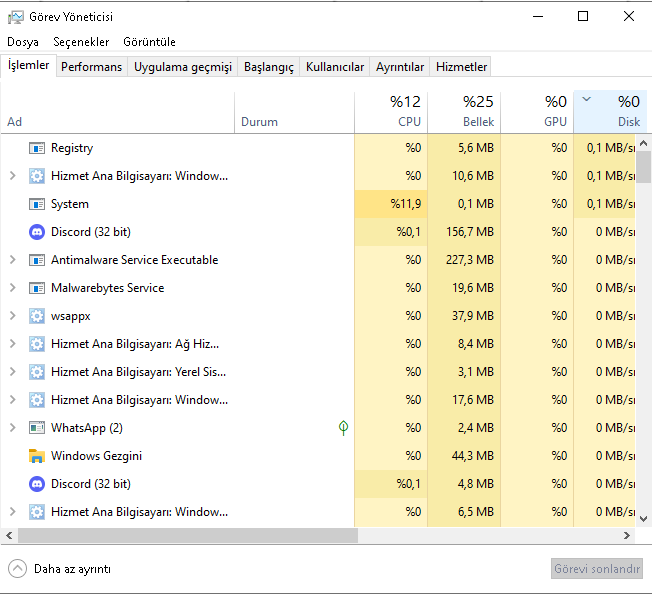The width and height of the screenshot is (652, 600).
Task: Select the Windows Gezgini process name
Action: coord(96,456)
